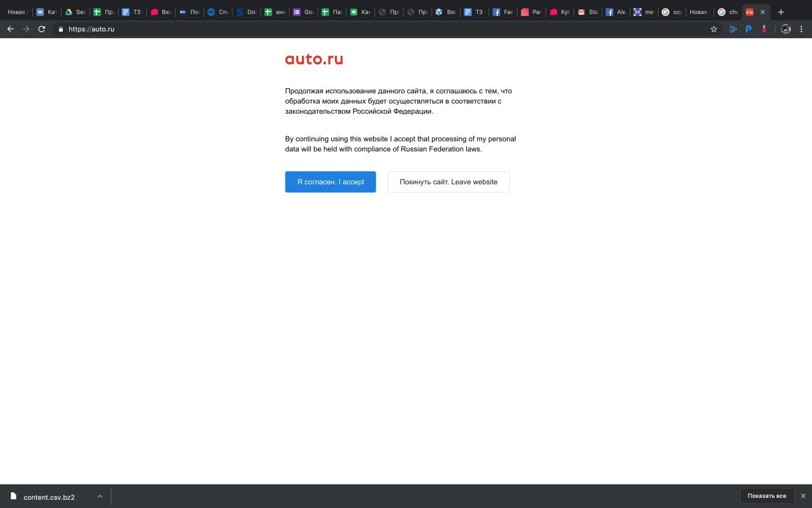The image size is (812, 508).
Task: Switch to the Facebook 'Ale' tab
Action: coord(617,12)
